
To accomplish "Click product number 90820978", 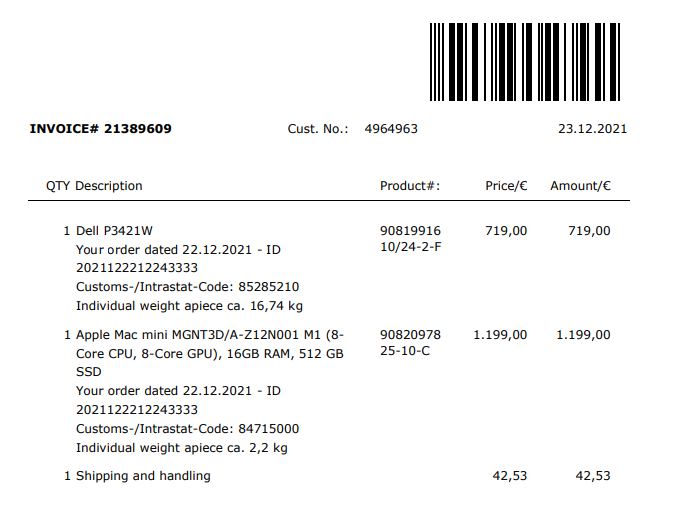I will click(x=410, y=335).
